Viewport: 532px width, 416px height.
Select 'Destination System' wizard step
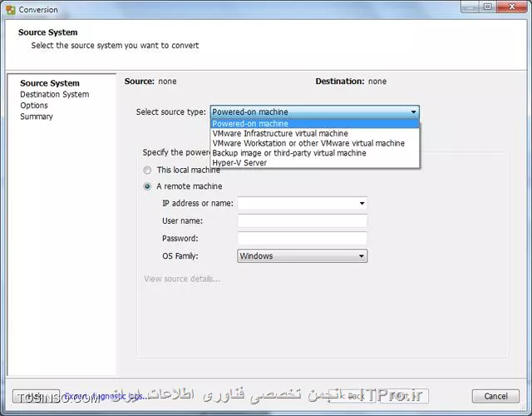pyautogui.click(x=55, y=94)
